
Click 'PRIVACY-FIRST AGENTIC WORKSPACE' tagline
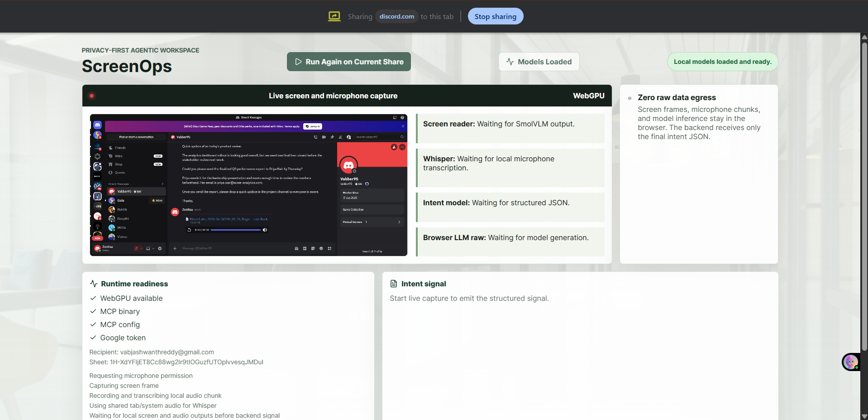[140, 50]
